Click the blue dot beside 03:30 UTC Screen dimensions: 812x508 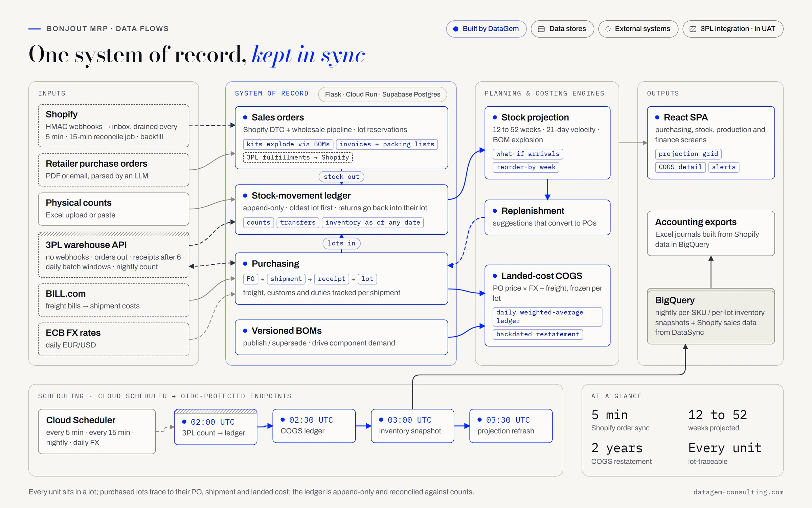tap(480, 420)
